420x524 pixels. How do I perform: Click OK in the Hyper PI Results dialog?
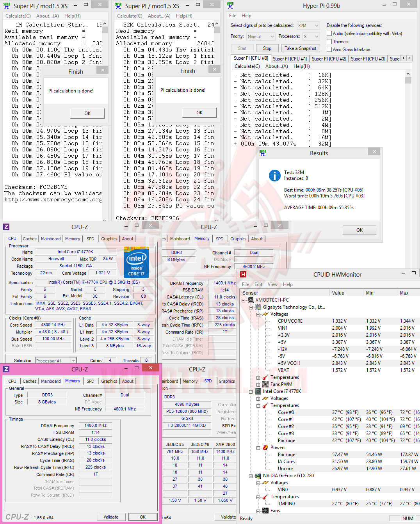(x=359, y=230)
